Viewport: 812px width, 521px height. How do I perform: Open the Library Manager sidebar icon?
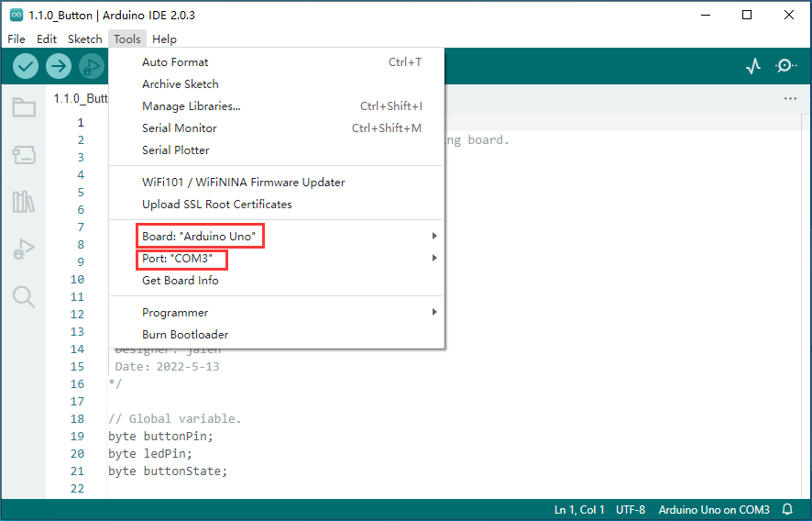pyautogui.click(x=24, y=202)
